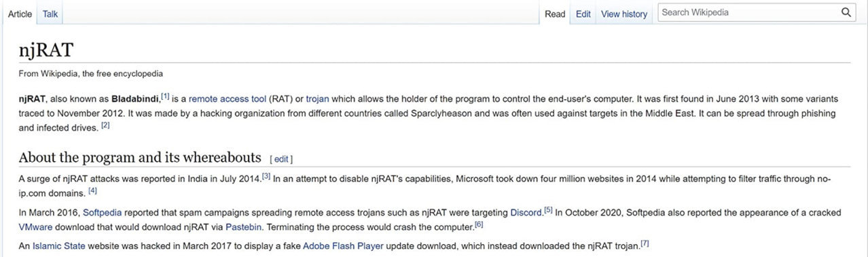Screen dimensions: 868x257
Task: Open the Talk tab
Action: click(50, 14)
